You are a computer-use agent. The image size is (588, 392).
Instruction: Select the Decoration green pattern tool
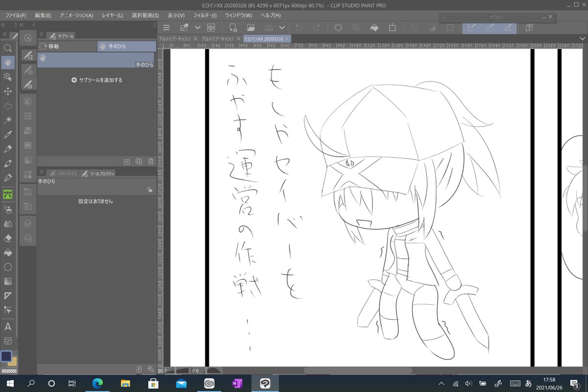[8, 194]
